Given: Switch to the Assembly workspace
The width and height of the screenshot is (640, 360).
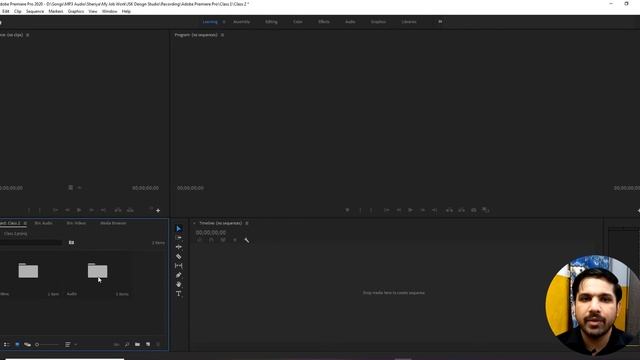Looking at the screenshot, I should [x=242, y=22].
